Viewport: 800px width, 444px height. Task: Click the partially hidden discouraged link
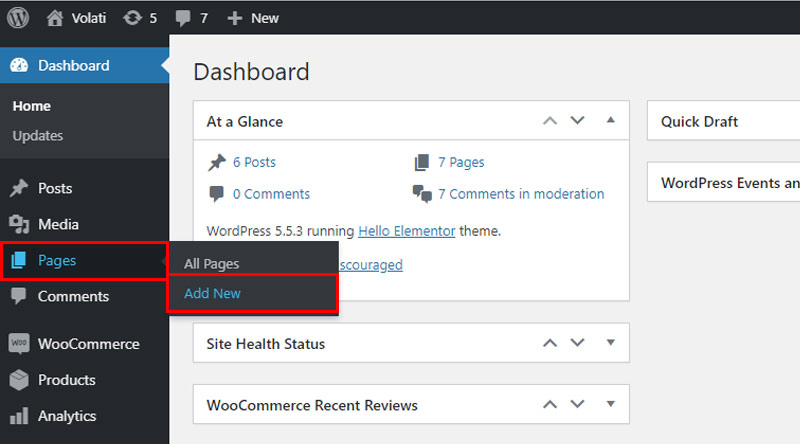pos(371,265)
